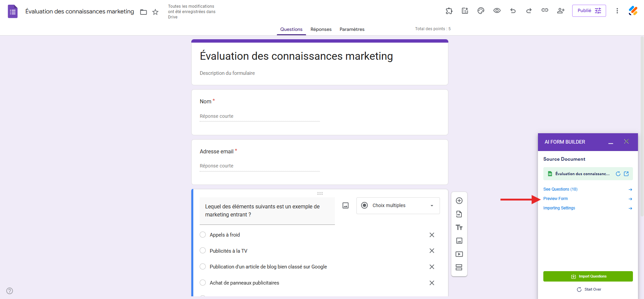The width and height of the screenshot is (644, 299).
Task: Add a title and description
Action: [x=459, y=228]
